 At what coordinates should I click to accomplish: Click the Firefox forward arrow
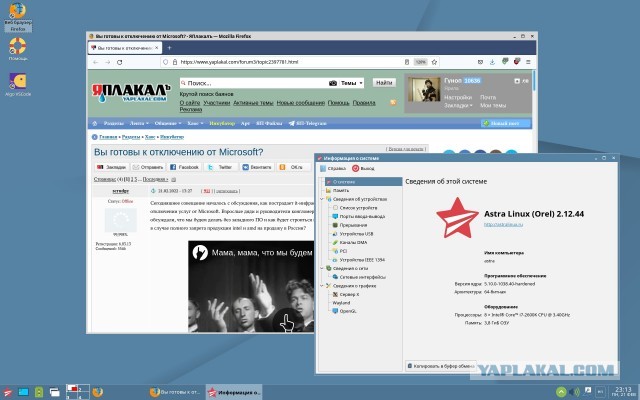point(107,62)
